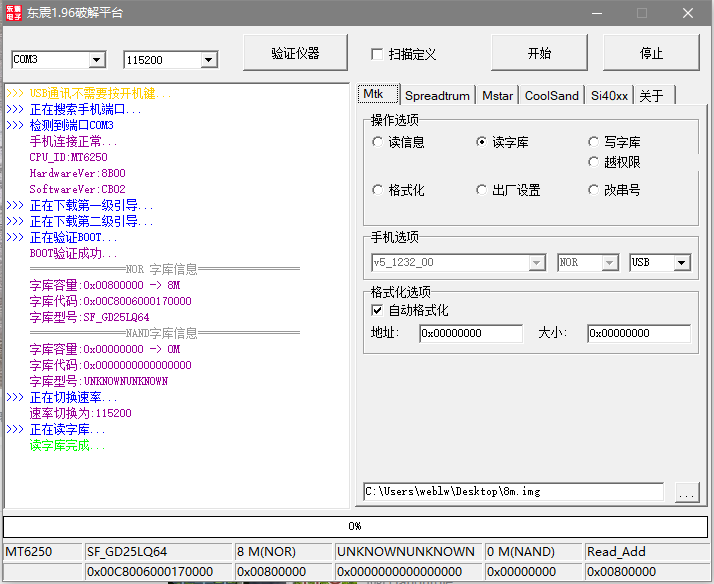Image resolution: width=714 pixels, height=584 pixels.
Task: Enable the 扫描定义 checkbox
Action: pos(377,54)
